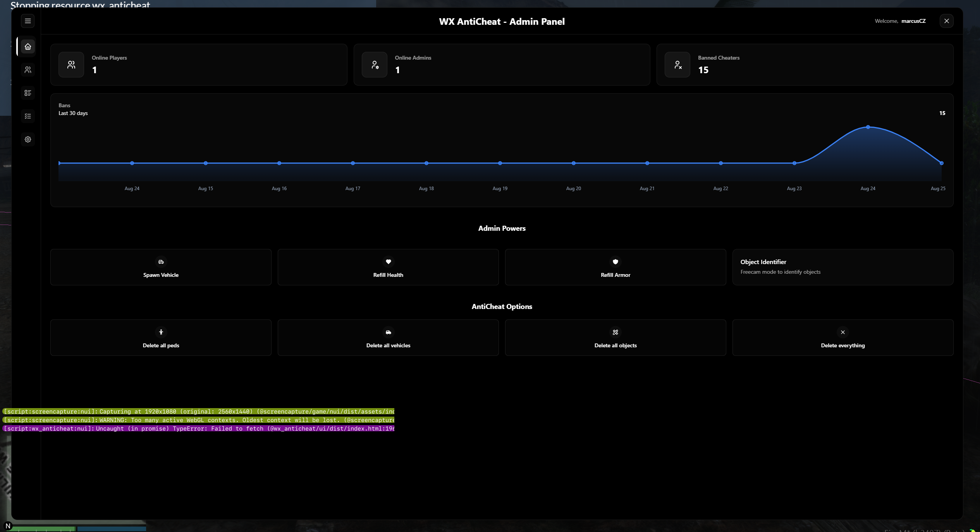980x532 pixels.
Task: Open the checklist sidebar icon
Action: pos(28,116)
